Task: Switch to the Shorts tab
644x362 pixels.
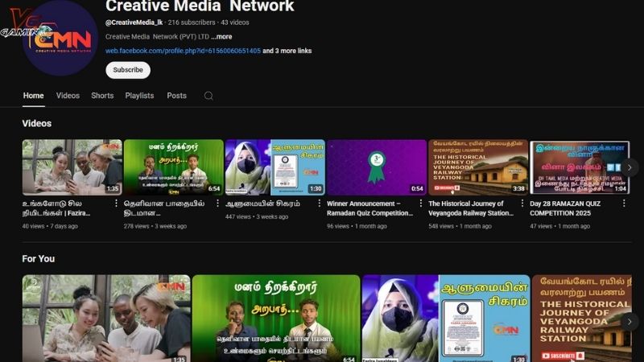Action: [x=102, y=96]
